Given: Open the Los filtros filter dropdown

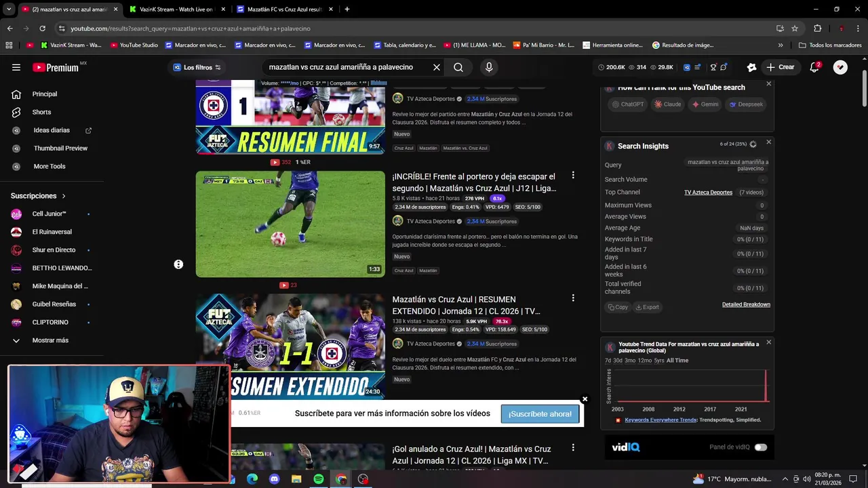Looking at the screenshot, I should (x=197, y=67).
